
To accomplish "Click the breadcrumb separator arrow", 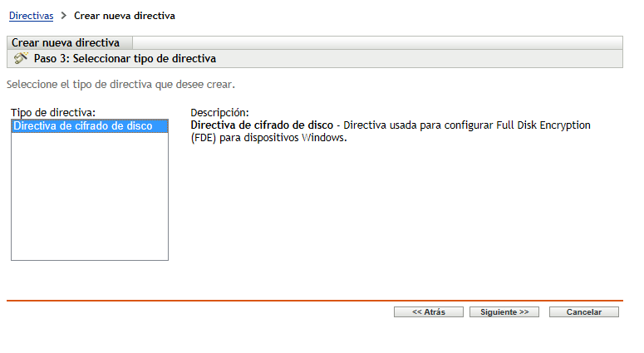I will [x=64, y=16].
